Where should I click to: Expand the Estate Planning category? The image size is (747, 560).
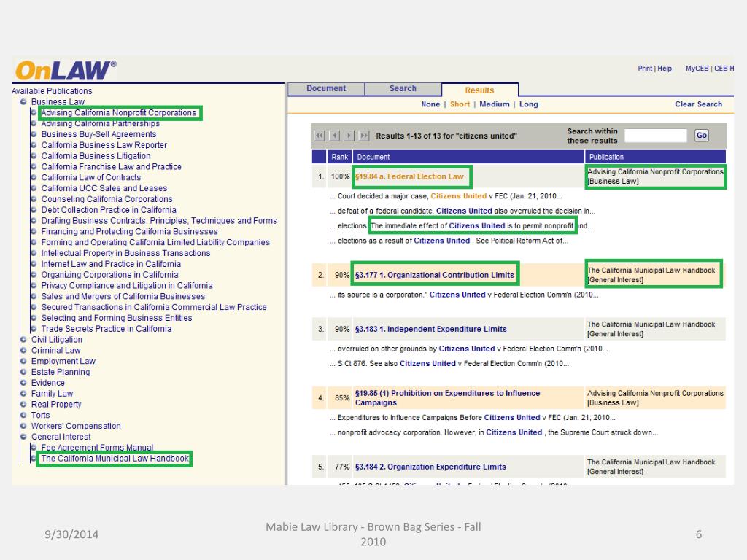pos(23,372)
